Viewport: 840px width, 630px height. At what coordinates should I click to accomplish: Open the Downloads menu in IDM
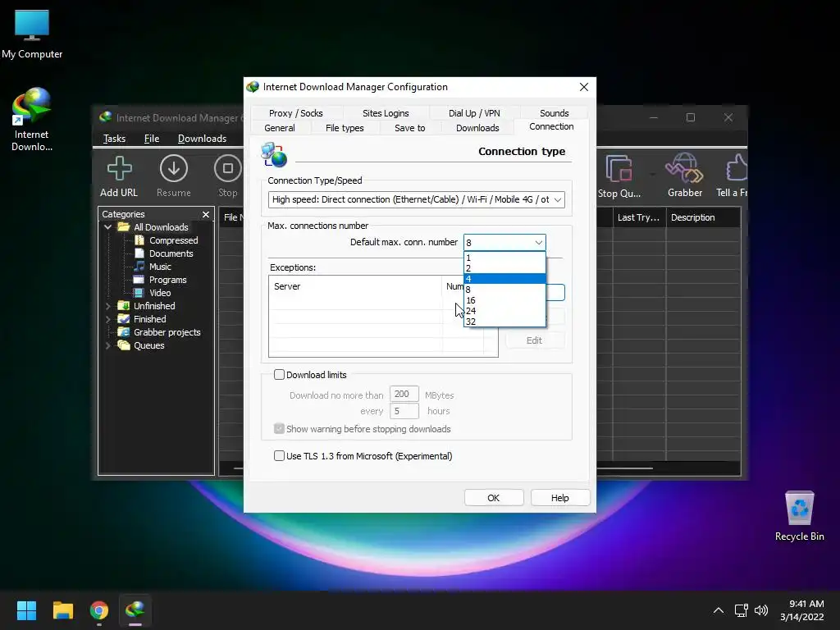click(x=202, y=139)
